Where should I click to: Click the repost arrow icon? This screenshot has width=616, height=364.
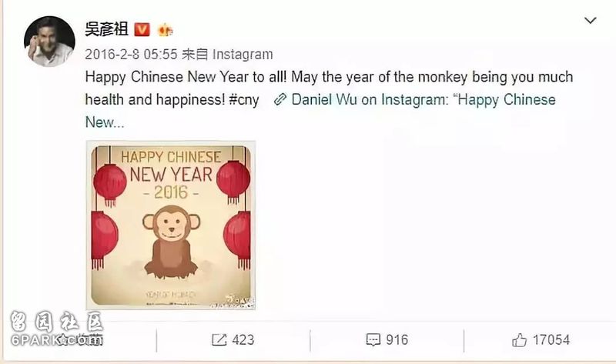click(219, 339)
